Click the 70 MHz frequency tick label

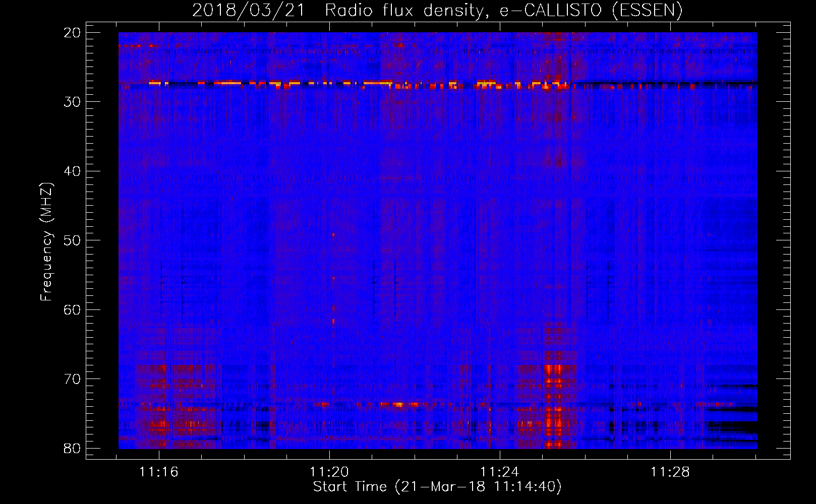point(73,379)
